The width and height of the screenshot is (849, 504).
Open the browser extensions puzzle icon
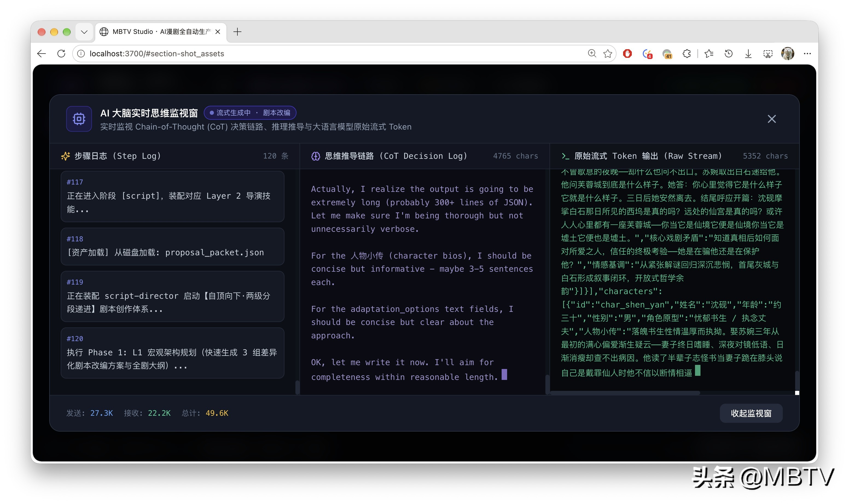coord(687,53)
